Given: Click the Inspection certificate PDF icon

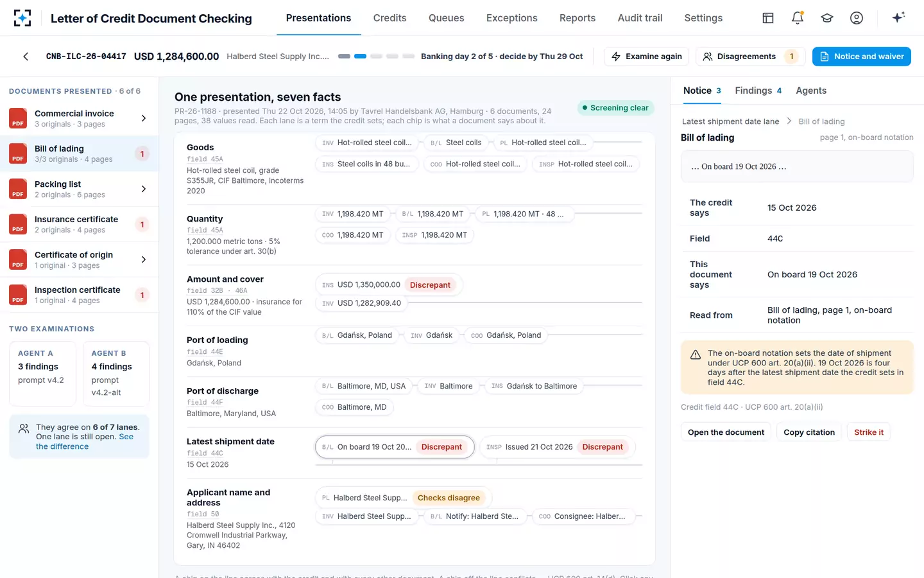Looking at the screenshot, I should 18,295.
